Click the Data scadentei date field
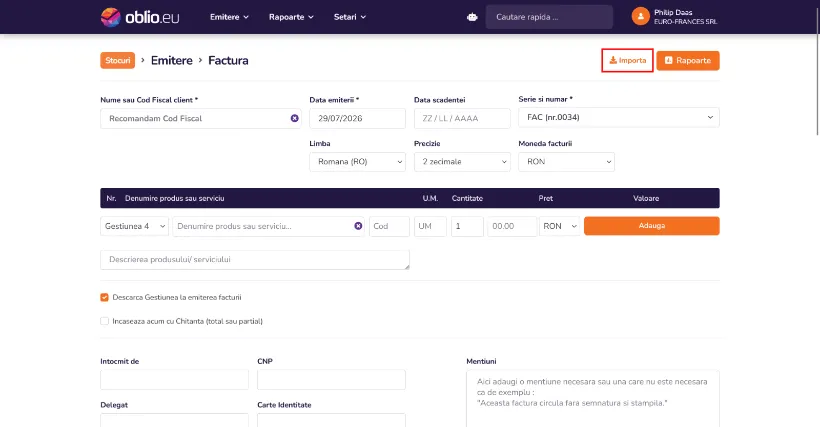The height and width of the screenshot is (427, 820). 462,119
